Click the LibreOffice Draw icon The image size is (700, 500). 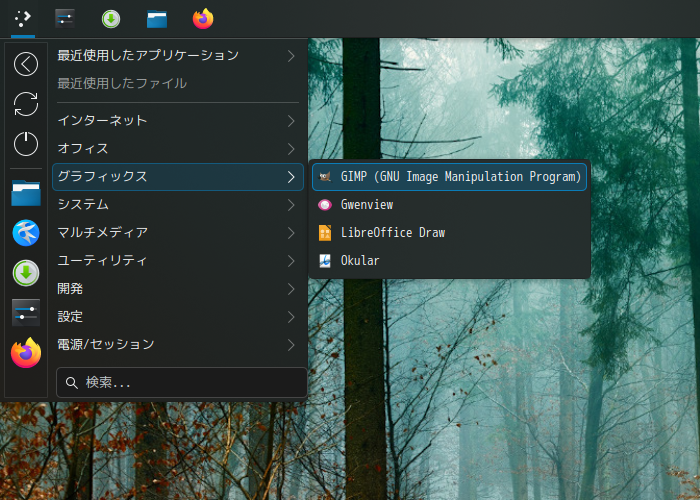(x=325, y=233)
